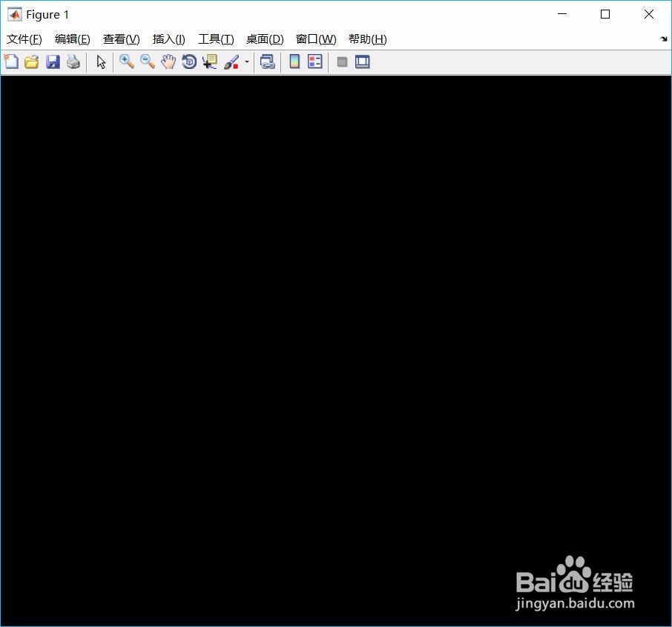This screenshot has width=672, height=627.
Task: Open file using the folder icon
Action: pos(32,62)
